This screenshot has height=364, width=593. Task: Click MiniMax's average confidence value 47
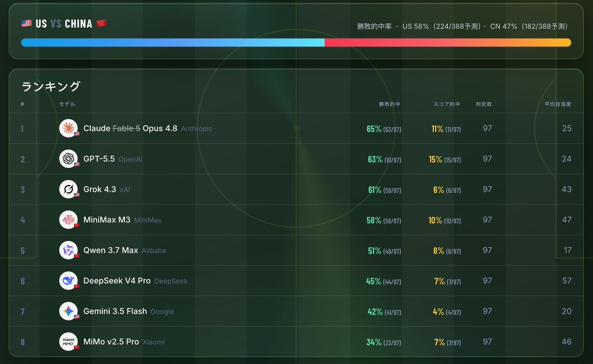(x=567, y=220)
